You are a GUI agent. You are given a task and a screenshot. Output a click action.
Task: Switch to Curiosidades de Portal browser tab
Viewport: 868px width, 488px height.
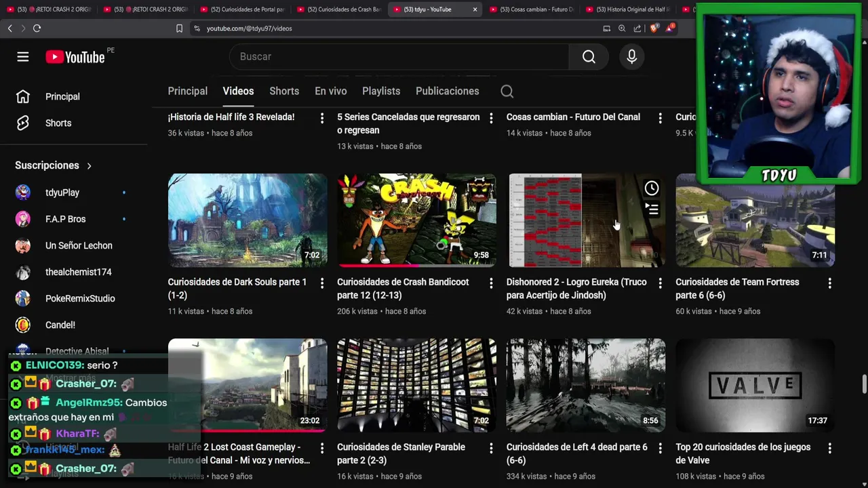(244, 9)
